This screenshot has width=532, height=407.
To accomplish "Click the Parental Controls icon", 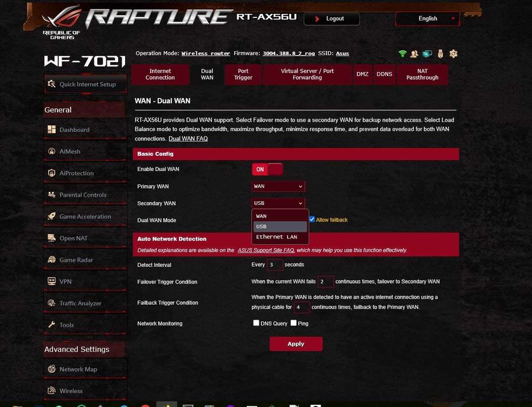I will pos(52,195).
